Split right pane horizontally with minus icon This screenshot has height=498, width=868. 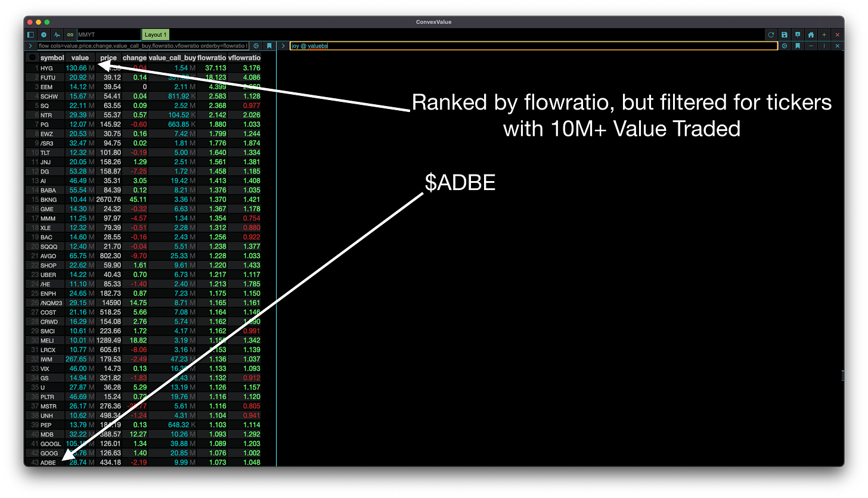point(811,46)
